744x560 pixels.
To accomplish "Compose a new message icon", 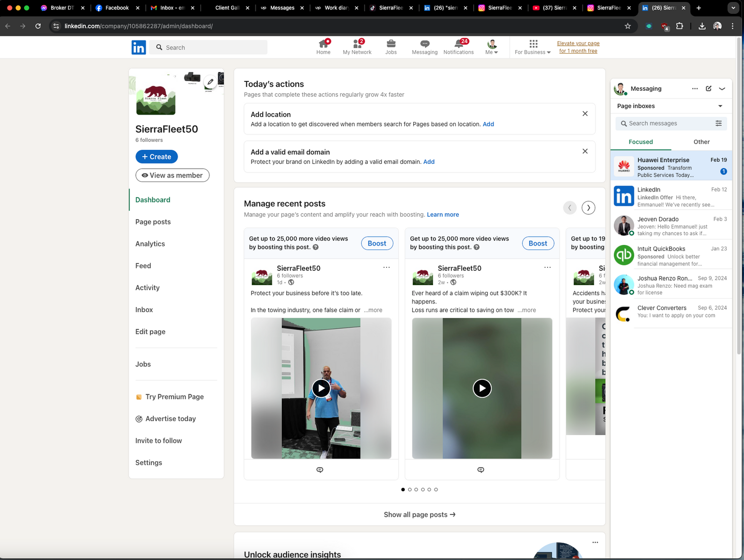I will [709, 89].
